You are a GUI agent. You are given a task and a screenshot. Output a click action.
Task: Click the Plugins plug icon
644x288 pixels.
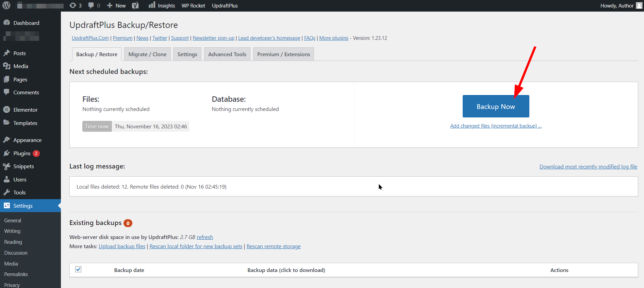[6, 153]
